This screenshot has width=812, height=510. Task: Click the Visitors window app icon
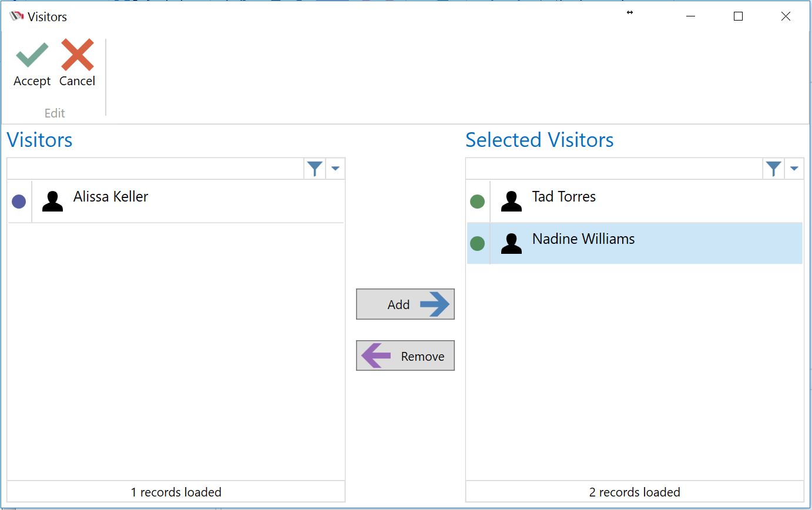click(x=16, y=16)
